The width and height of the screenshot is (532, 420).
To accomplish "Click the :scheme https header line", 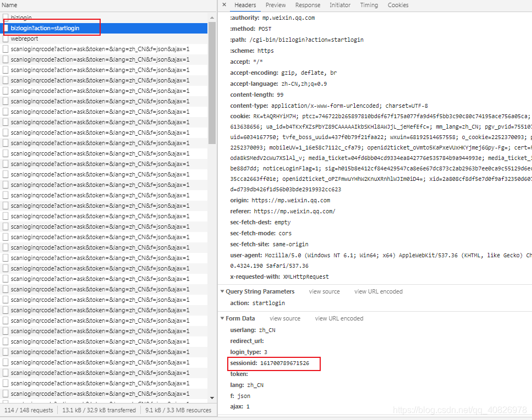I will pos(252,51).
